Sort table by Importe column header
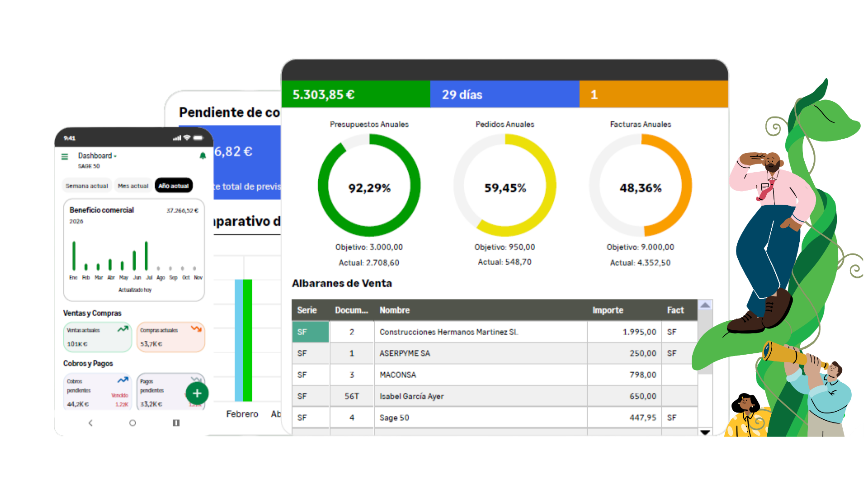 click(624, 310)
